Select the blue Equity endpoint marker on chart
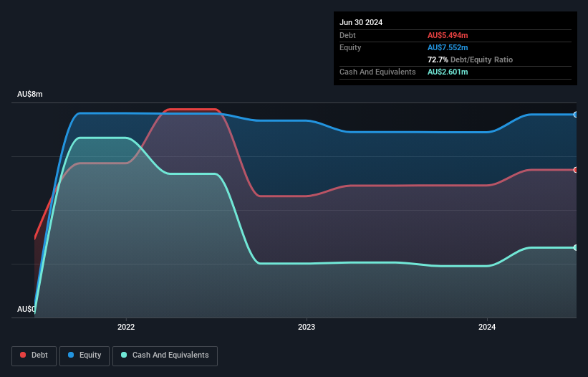588x377 pixels. [576, 115]
